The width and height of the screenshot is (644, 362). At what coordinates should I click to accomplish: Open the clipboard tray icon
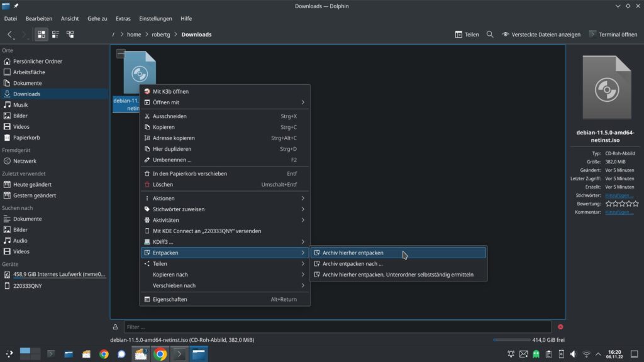tap(548, 354)
